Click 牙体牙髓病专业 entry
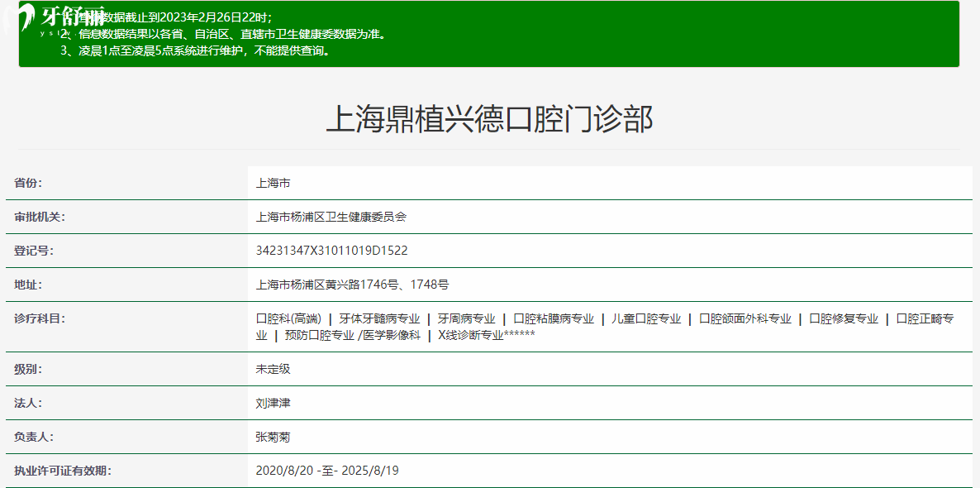This screenshot has width=980, height=488. pos(378,318)
